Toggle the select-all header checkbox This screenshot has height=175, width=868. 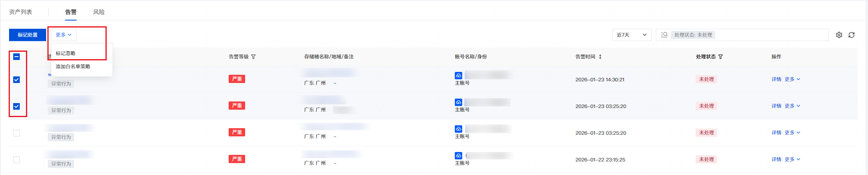tap(16, 57)
